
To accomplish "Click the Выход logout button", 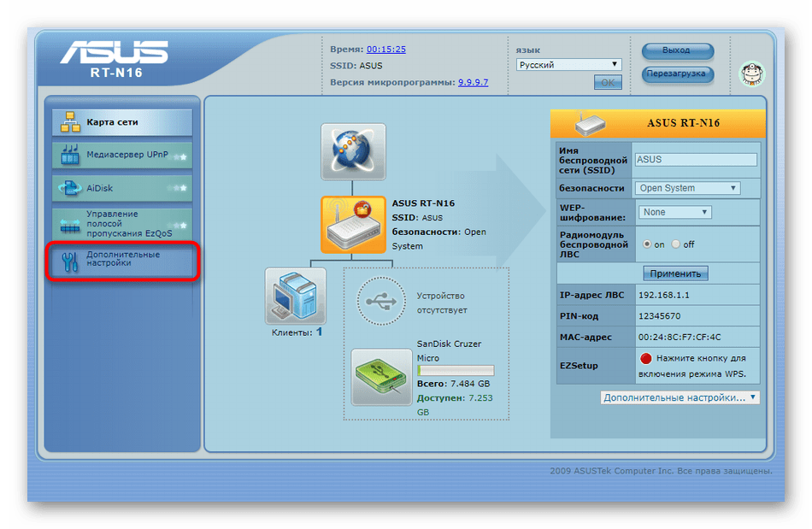I will (677, 50).
